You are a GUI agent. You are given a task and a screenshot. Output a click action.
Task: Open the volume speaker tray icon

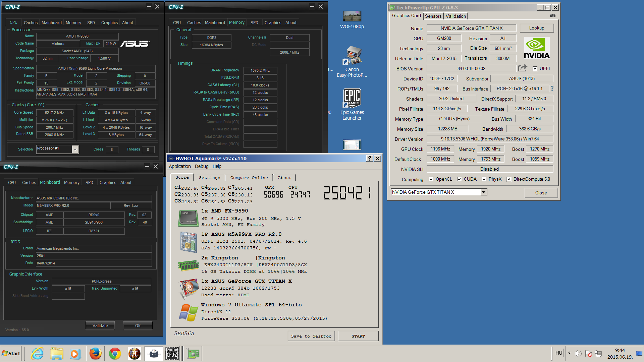pos(578,354)
